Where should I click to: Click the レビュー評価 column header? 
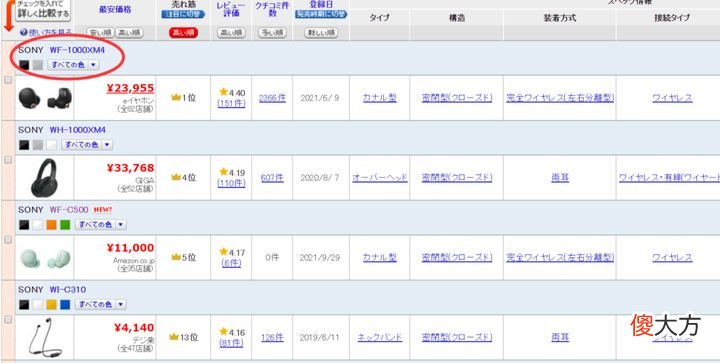point(231,9)
